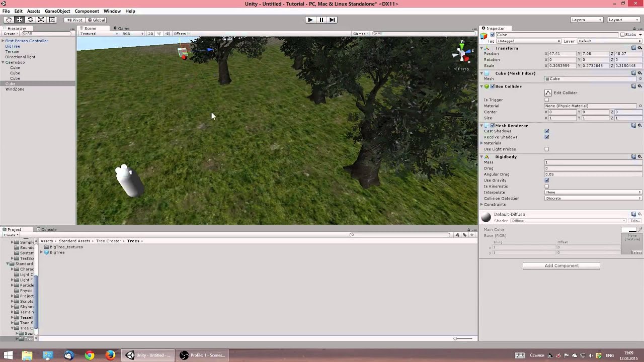Open the Layers dropdown in toolbar
644x362 pixels.
587,20
